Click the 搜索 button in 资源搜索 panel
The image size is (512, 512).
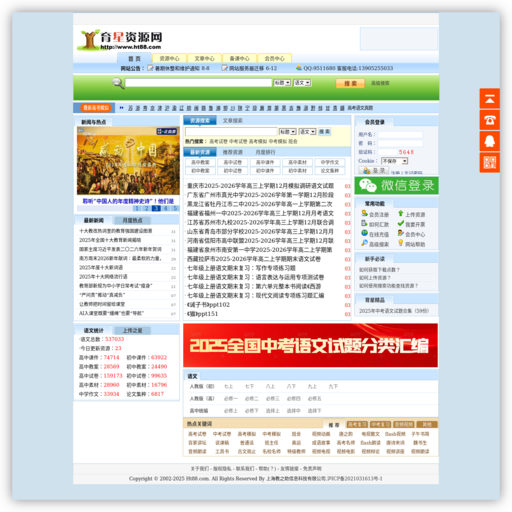click(x=324, y=132)
